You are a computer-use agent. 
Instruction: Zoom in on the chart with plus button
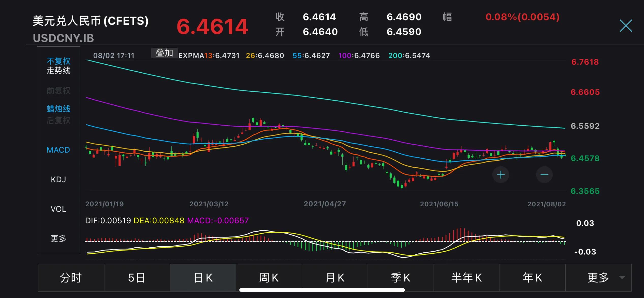tap(500, 175)
